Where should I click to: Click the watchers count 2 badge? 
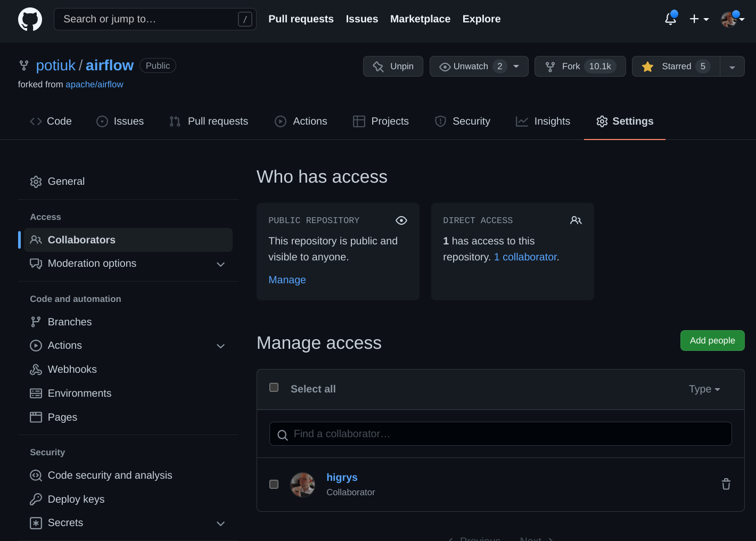pos(499,67)
